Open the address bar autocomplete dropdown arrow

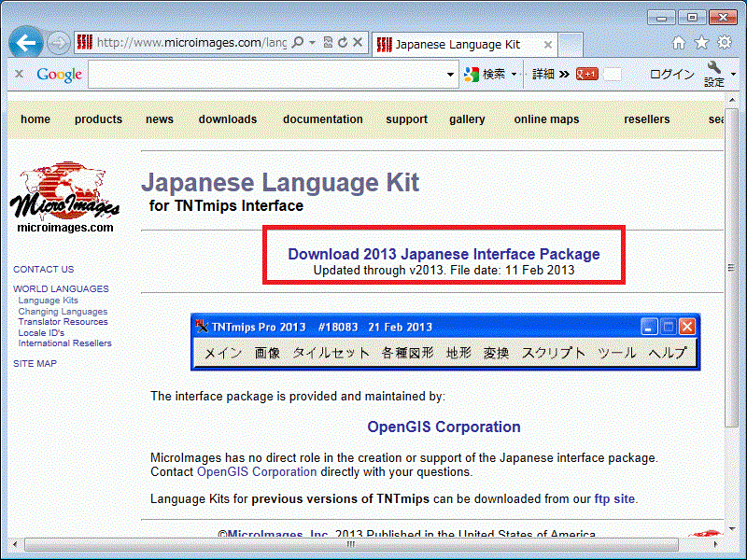tap(313, 43)
